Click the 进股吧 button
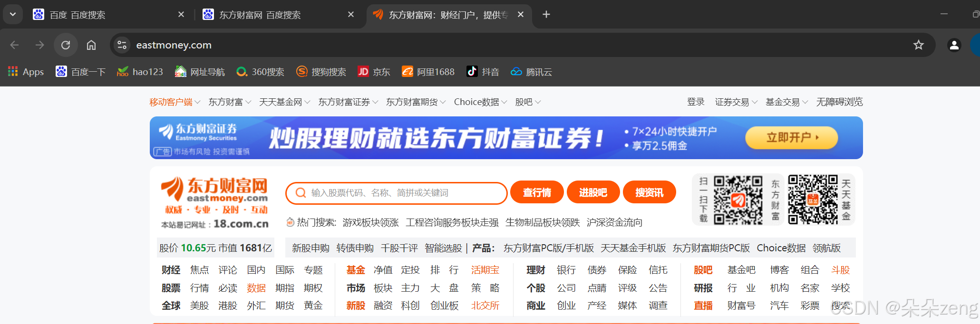The width and height of the screenshot is (980, 324). [593, 192]
